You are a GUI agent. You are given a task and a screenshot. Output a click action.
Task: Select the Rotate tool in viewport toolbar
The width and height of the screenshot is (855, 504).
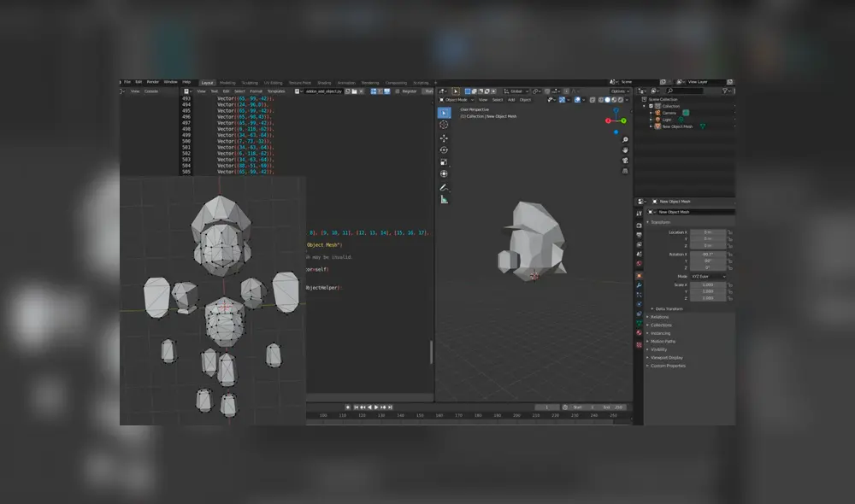tap(444, 149)
